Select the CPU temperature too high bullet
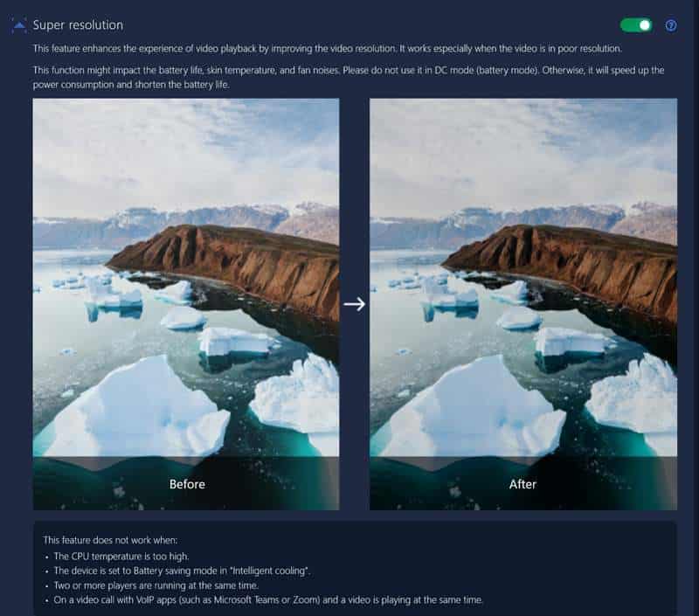The width and height of the screenshot is (699, 616). coord(121,557)
